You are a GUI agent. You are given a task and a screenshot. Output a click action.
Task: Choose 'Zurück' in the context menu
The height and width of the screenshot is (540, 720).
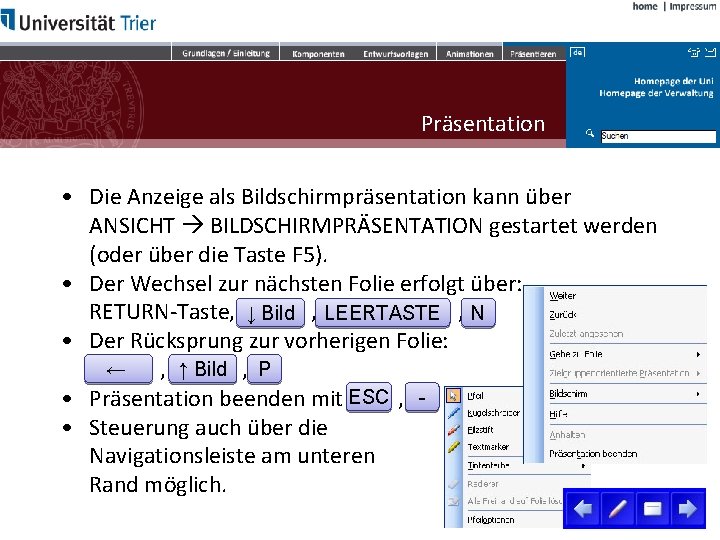562,315
